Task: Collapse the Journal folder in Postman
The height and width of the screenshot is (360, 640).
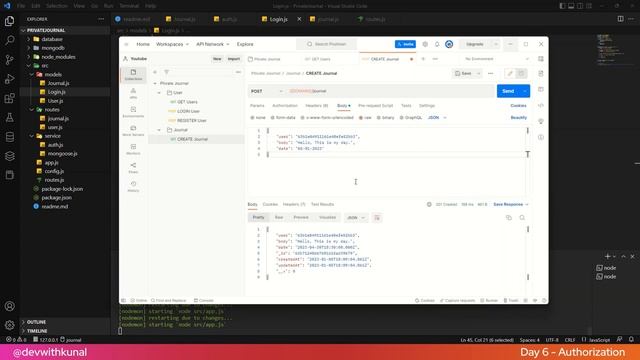Action: [x=159, y=130]
